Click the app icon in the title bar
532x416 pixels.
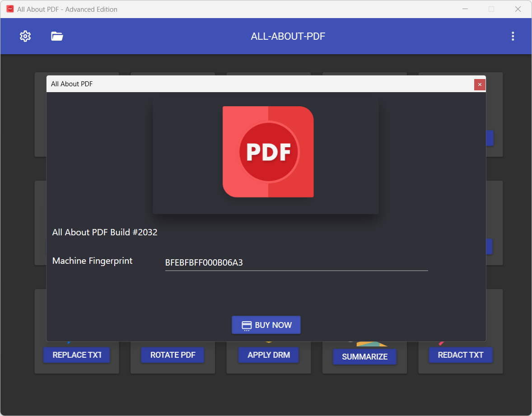[10, 9]
